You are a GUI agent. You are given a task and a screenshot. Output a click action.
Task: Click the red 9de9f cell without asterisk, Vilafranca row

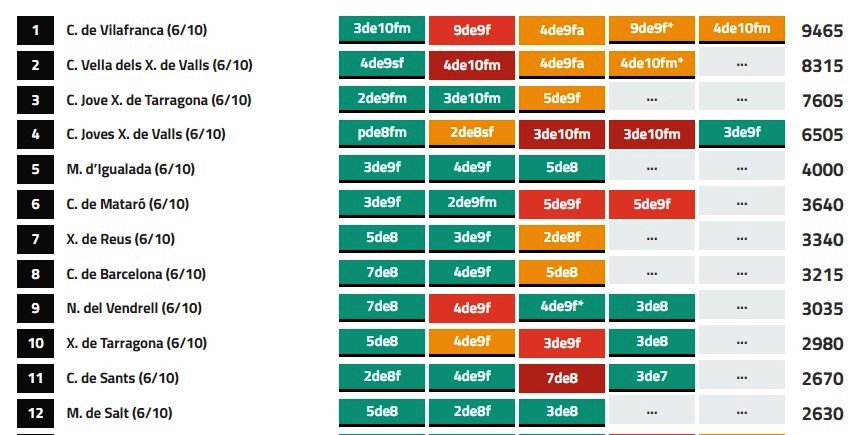click(471, 31)
